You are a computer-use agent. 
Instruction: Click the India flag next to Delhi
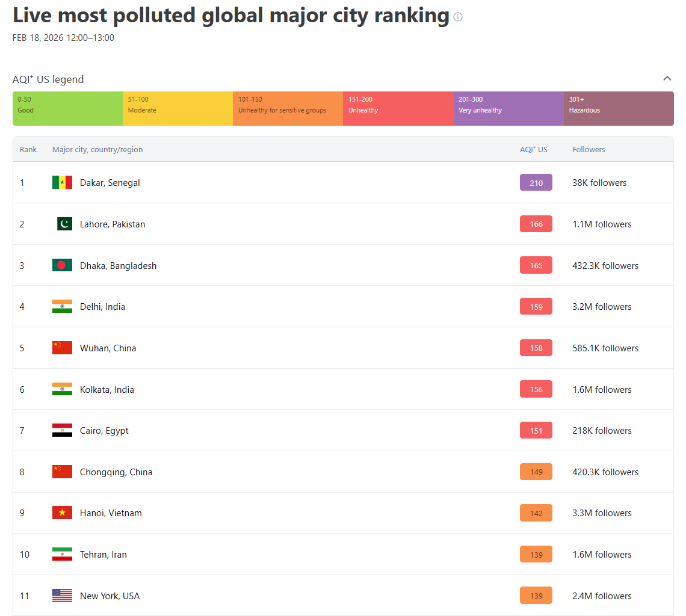pos(62,306)
